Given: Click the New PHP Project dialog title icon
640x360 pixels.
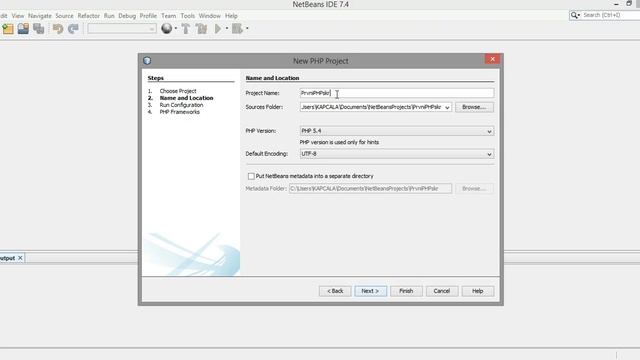Looking at the screenshot, I should click(x=147, y=61).
